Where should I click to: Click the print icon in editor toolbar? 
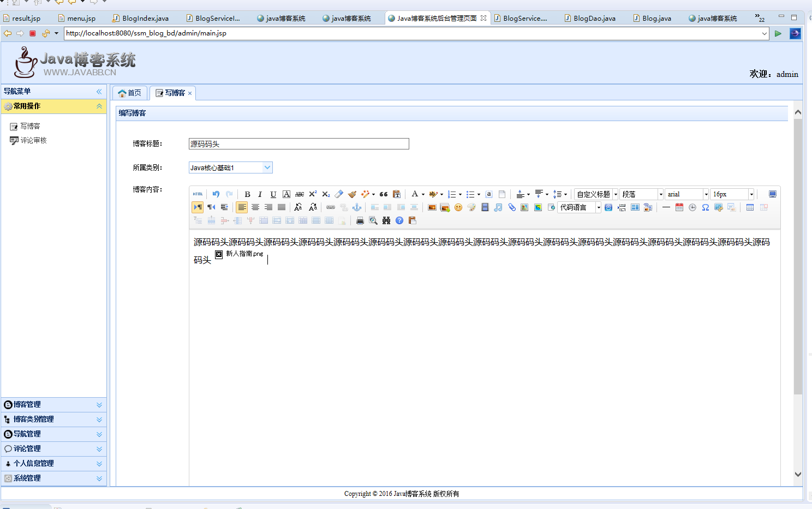point(360,220)
